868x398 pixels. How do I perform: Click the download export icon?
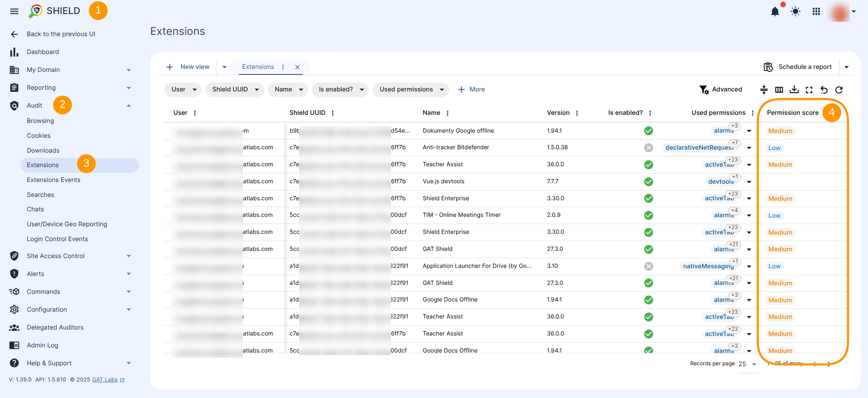(x=794, y=90)
